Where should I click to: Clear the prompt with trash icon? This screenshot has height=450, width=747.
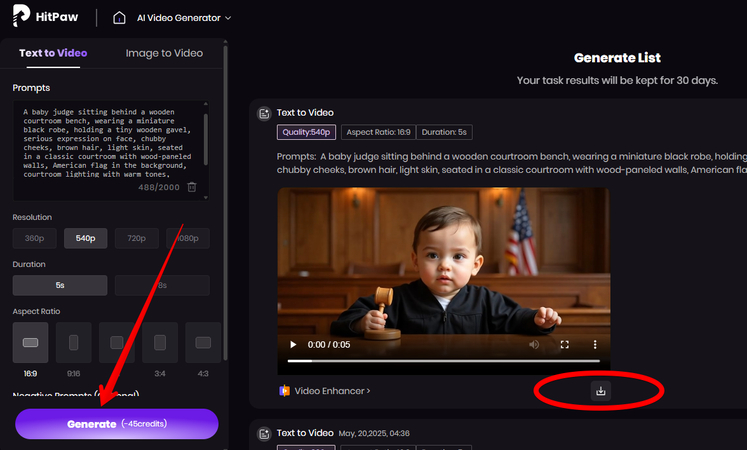pyautogui.click(x=192, y=187)
